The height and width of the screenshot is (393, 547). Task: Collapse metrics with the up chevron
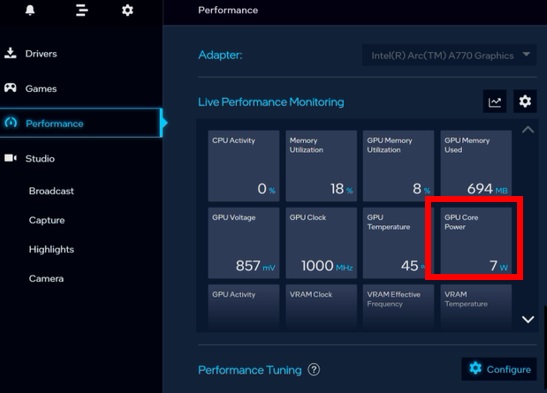coord(528,130)
